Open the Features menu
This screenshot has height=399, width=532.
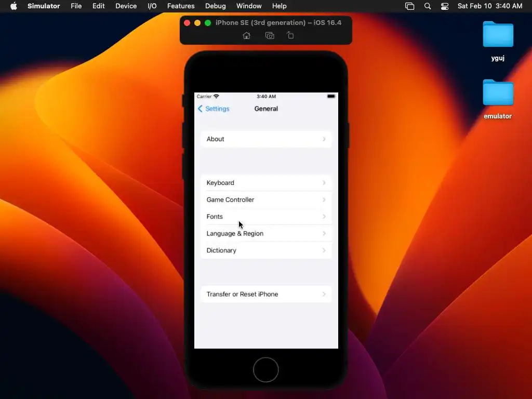pyautogui.click(x=181, y=6)
